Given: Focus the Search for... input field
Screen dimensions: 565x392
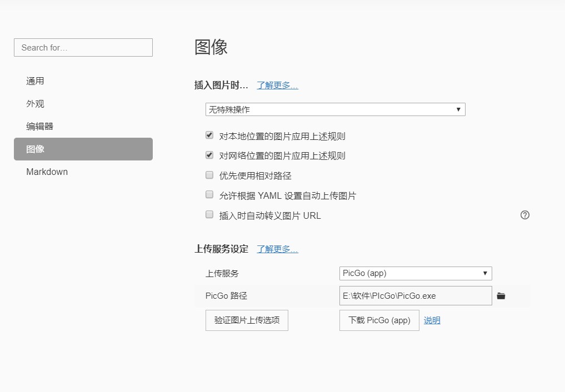Looking at the screenshot, I should 83,48.
